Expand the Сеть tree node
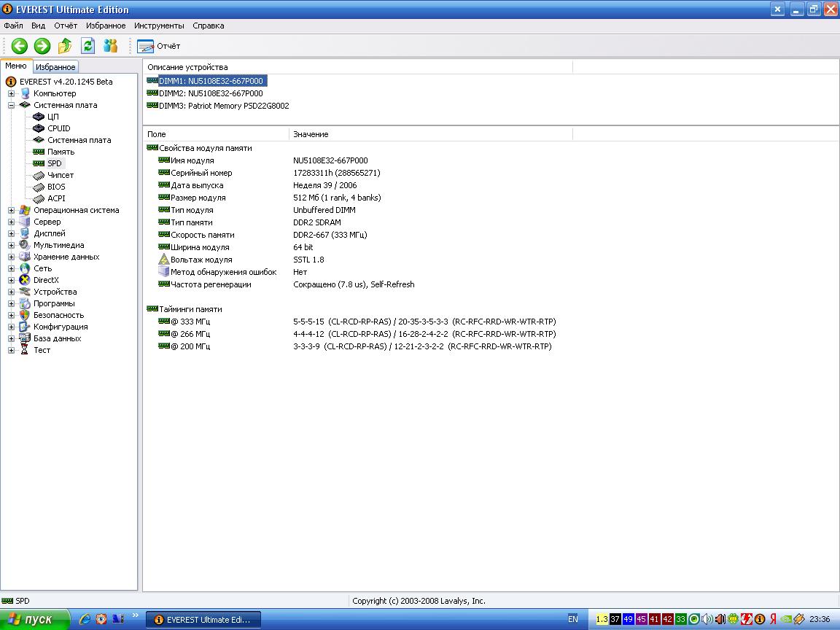This screenshot has width=840, height=630. (11, 268)
